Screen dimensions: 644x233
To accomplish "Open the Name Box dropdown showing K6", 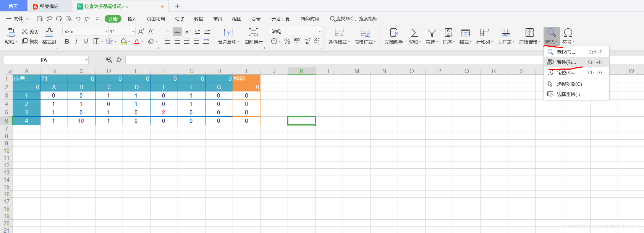I will 86,60.
